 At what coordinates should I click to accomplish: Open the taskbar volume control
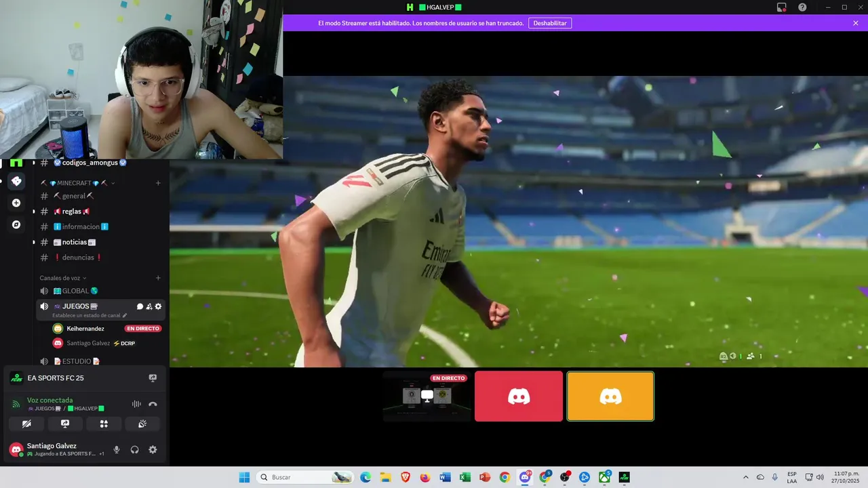click(820, 477)
